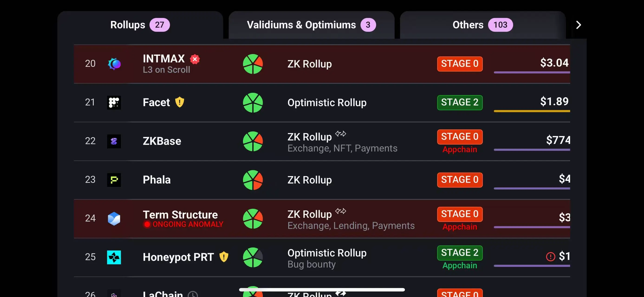Expand more tabs with the right chevron arrow
The width and height of the screenshot is (644, 297).
point(579,25)
